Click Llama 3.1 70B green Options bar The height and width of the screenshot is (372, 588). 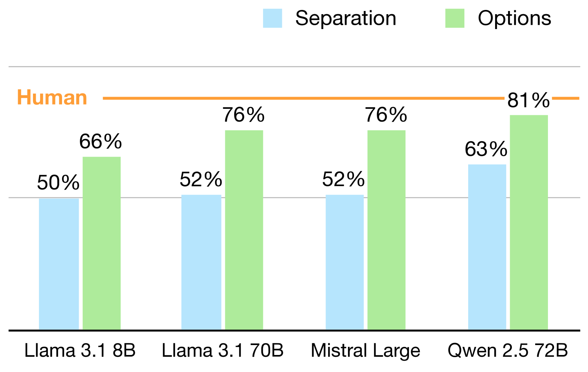click(244, 230)
